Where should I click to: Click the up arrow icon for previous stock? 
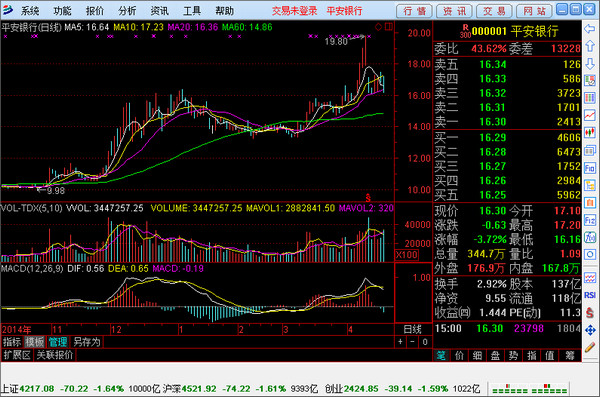pos(590,46)
